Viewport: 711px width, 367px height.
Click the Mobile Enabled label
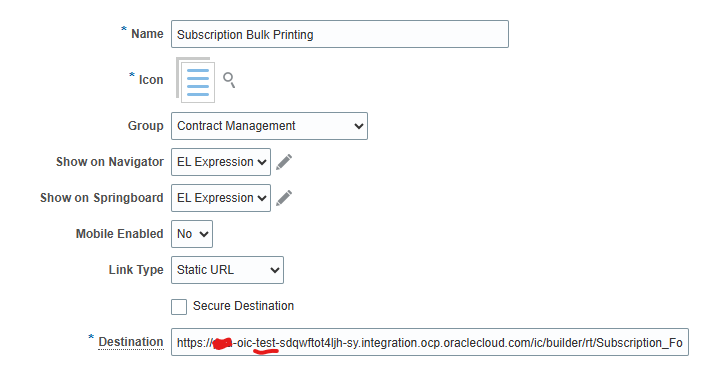coord(120,234)
